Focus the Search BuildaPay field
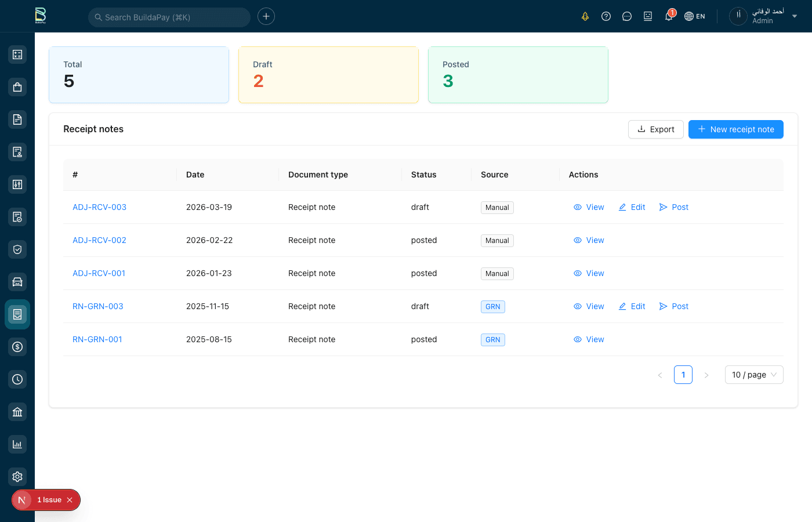Viewport: 812px width, 522px height. [x=169, y=17]
